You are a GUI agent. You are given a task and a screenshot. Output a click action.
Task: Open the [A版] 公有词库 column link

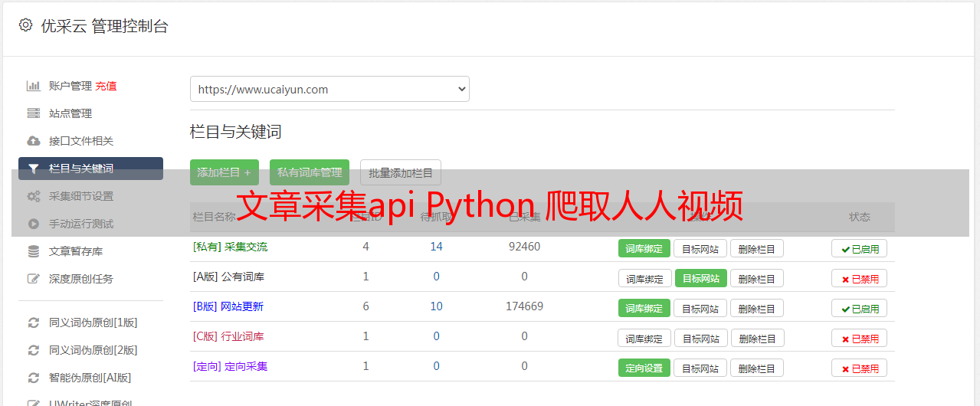pos(228,277)
